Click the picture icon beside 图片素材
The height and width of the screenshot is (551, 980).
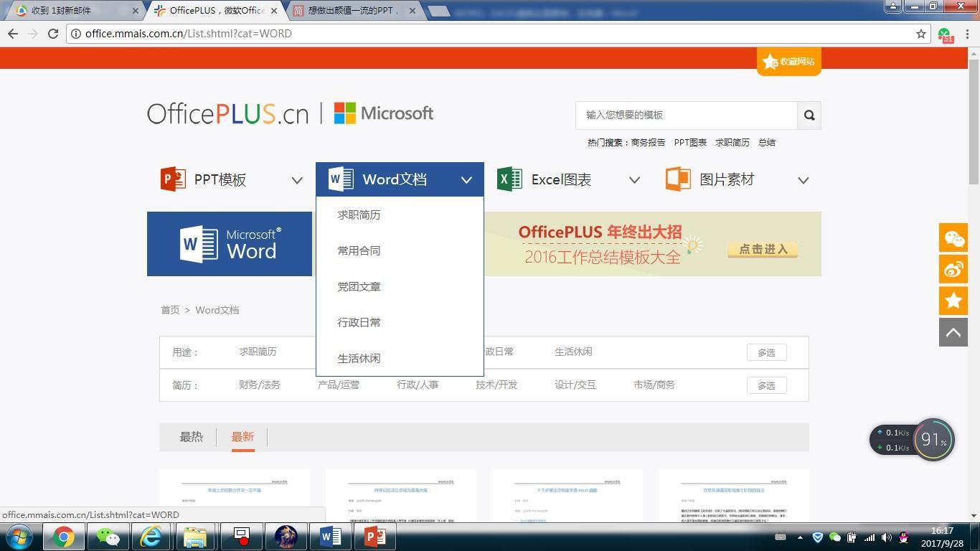point(678,179)
